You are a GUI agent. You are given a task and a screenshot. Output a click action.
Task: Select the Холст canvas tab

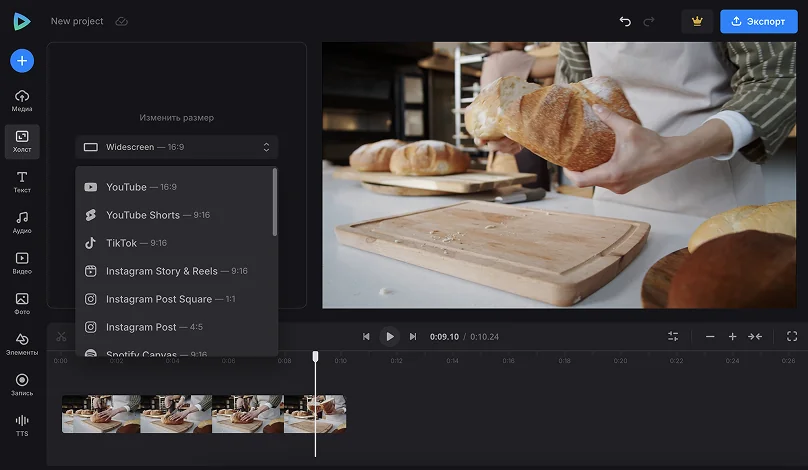(x=22, y=141)
